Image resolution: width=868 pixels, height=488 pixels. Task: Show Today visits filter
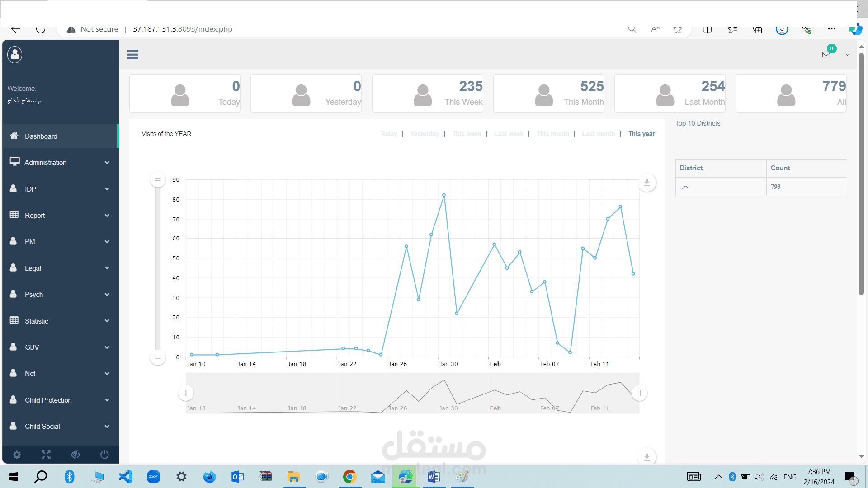coord(388,134)
